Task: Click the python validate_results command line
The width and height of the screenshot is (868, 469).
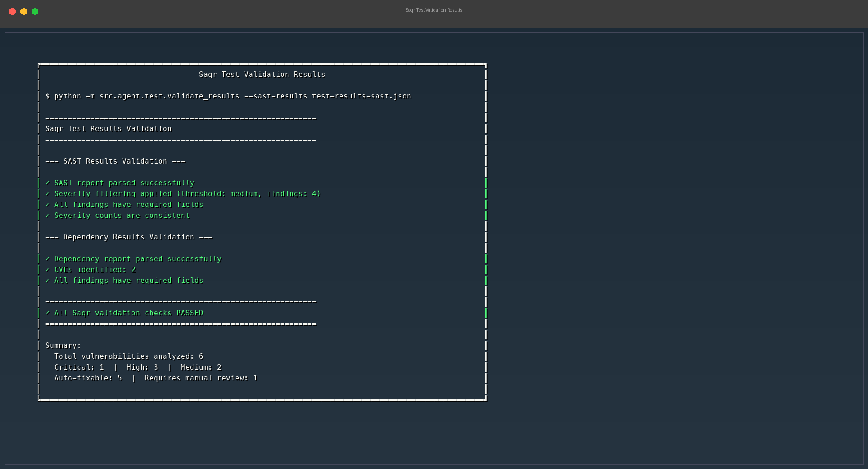Action: pos(228,96)
